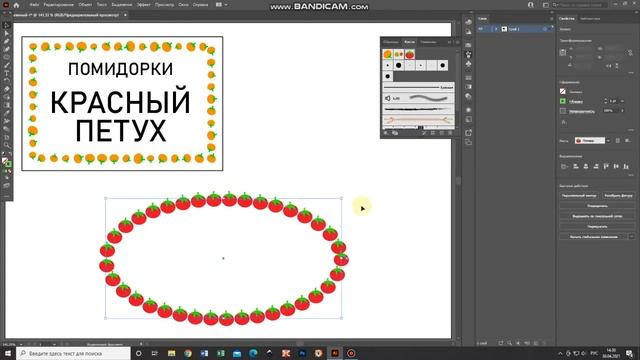Click Locate Object magnifier in Layers panel
640x360 pixels.
pos(509,343)
